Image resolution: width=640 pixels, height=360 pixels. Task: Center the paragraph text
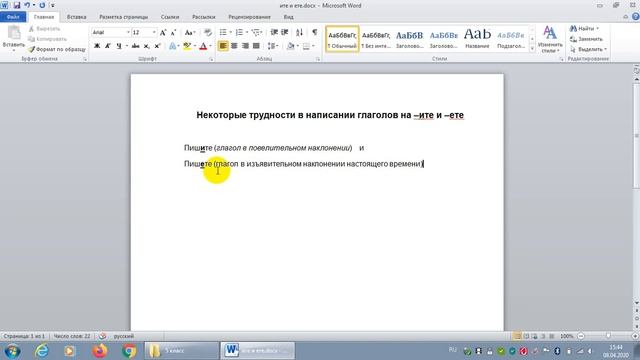[x=234, y=46]
